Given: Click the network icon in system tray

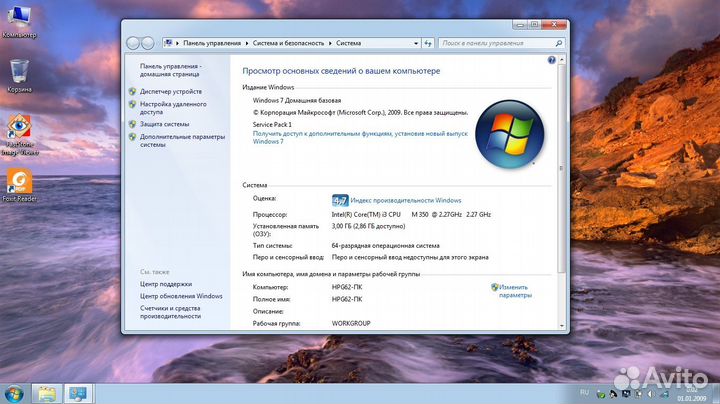Looking at the screenshot, I should point(664,394).
